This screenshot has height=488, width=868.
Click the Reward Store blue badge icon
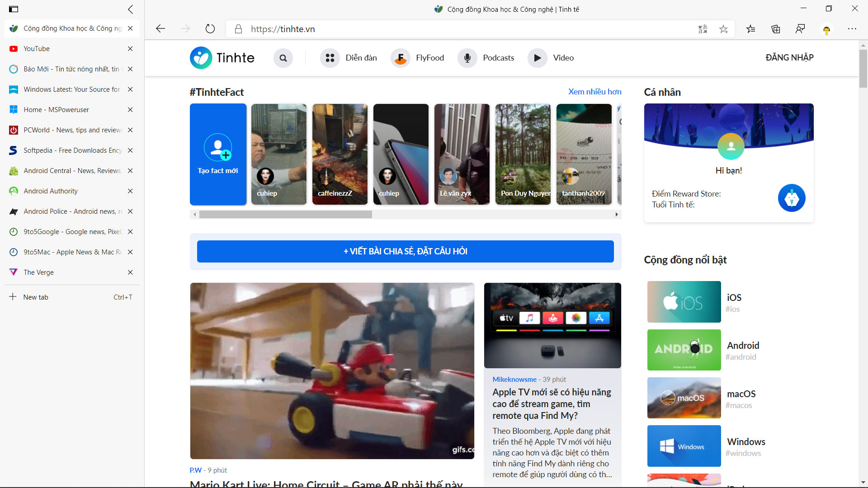coord(792,198)
